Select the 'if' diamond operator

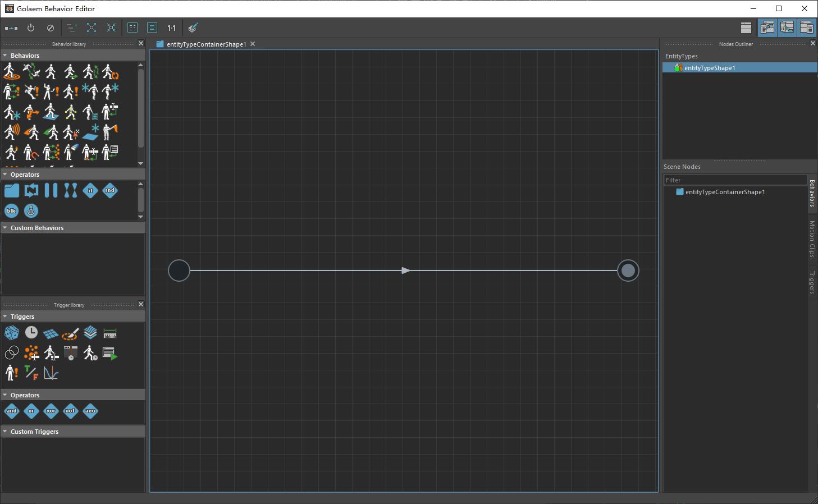pos(90,191)
